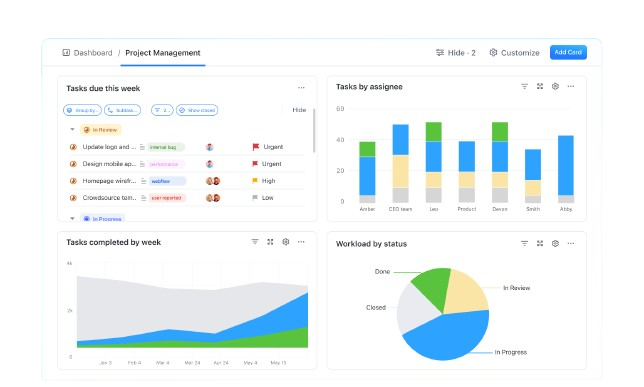The width and height of the screenshot is (644, 387).
Task: Click status icon of Crowdsource task
Action: [73, 198]
